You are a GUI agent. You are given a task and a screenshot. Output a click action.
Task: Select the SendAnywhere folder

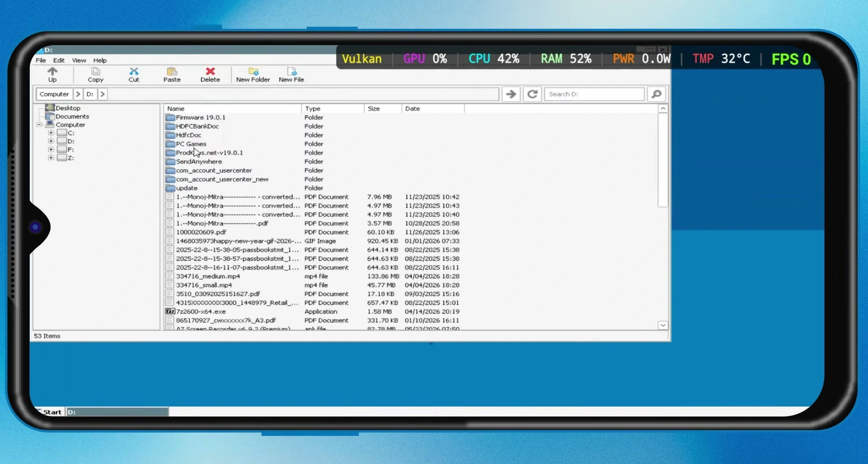199,162
